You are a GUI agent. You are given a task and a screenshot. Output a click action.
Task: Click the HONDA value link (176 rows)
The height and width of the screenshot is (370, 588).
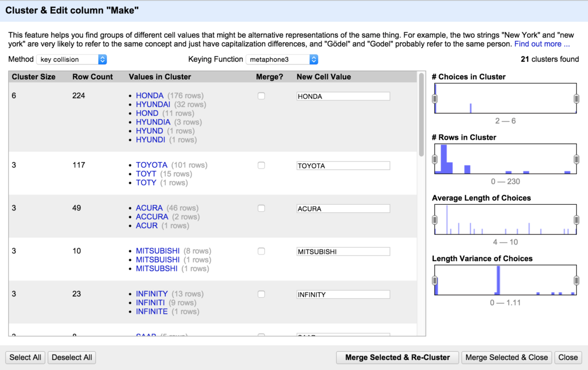[150, 95]
